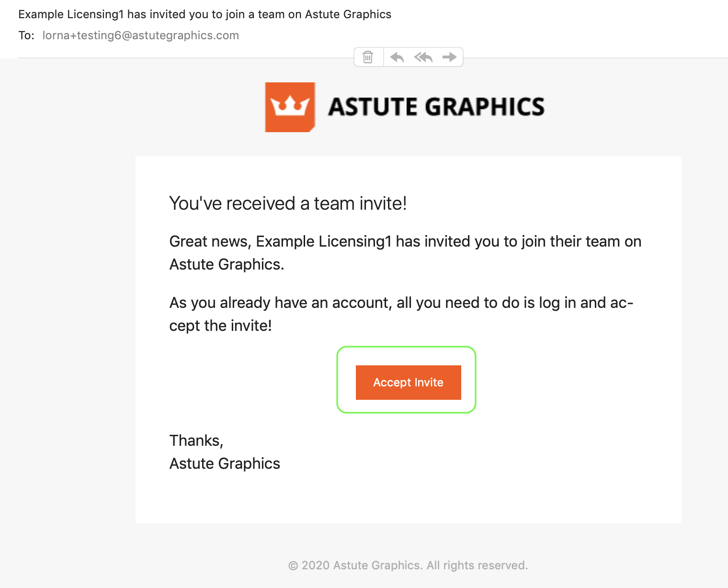
Task: Click "© 2020 Astute Graphics" in the footer
Action: coord(354,565)
